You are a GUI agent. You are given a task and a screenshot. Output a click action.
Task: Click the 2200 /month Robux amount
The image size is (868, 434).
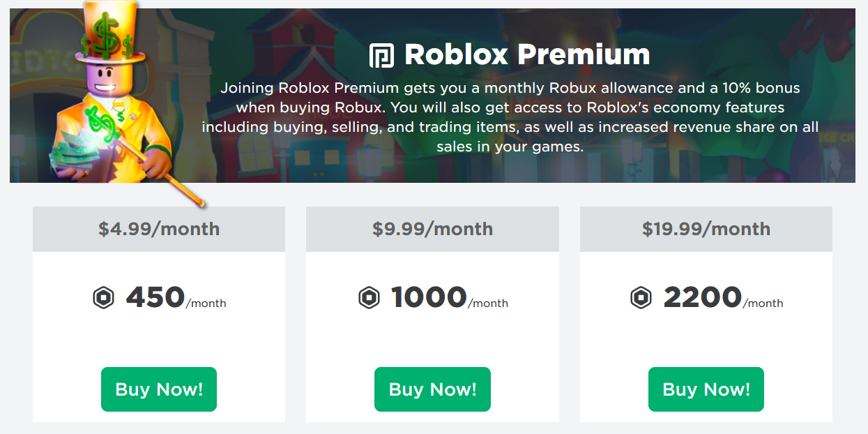coord(723,299)
